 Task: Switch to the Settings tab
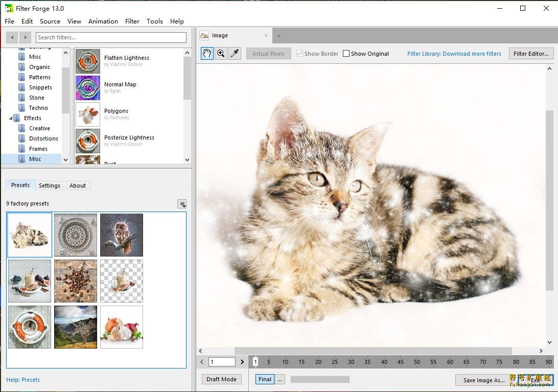point(50,186)
